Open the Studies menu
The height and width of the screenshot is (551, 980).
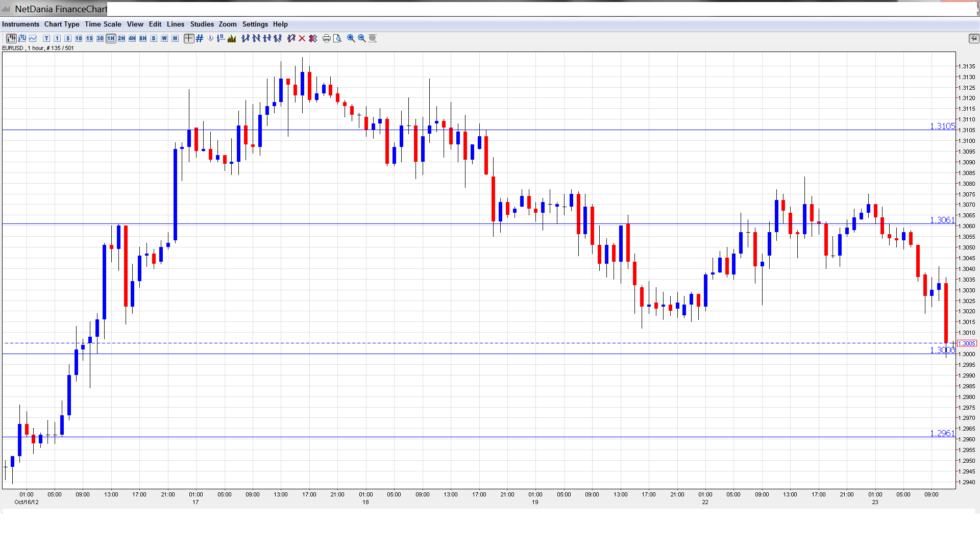pos(202,24)
